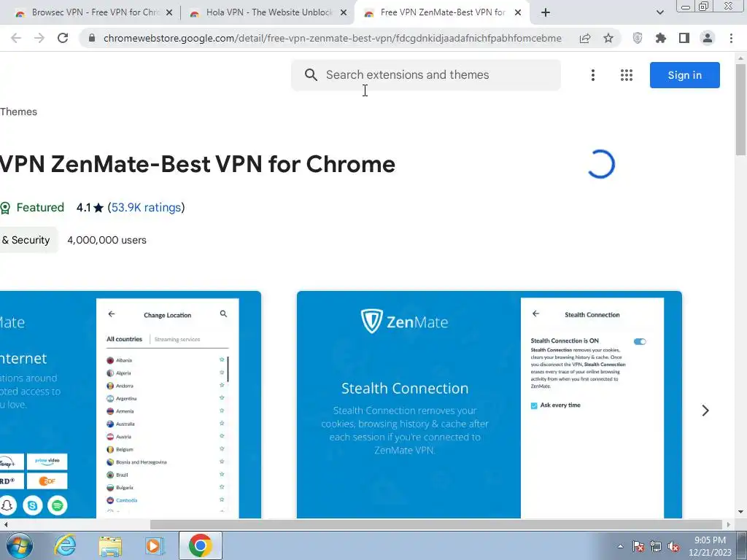
Task: Click the ZenMate shield logo
Action: (371, 321)
